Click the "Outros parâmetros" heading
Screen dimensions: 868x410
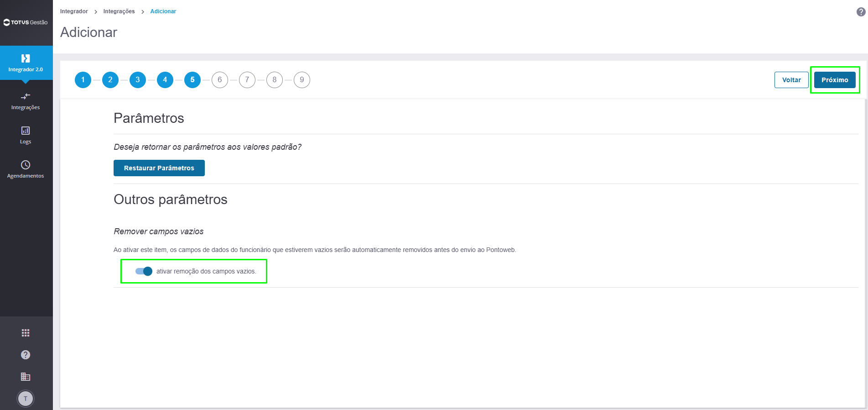(171, 200)
